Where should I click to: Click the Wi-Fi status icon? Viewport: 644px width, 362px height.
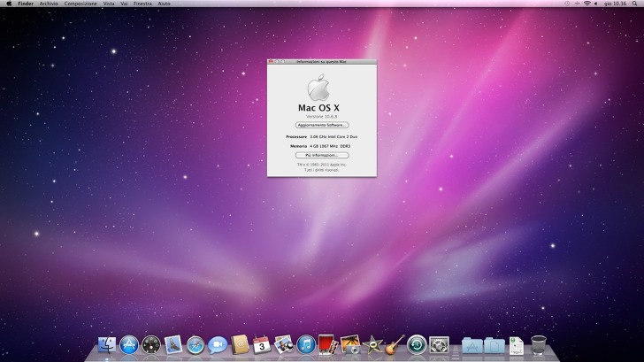(587, 4)
